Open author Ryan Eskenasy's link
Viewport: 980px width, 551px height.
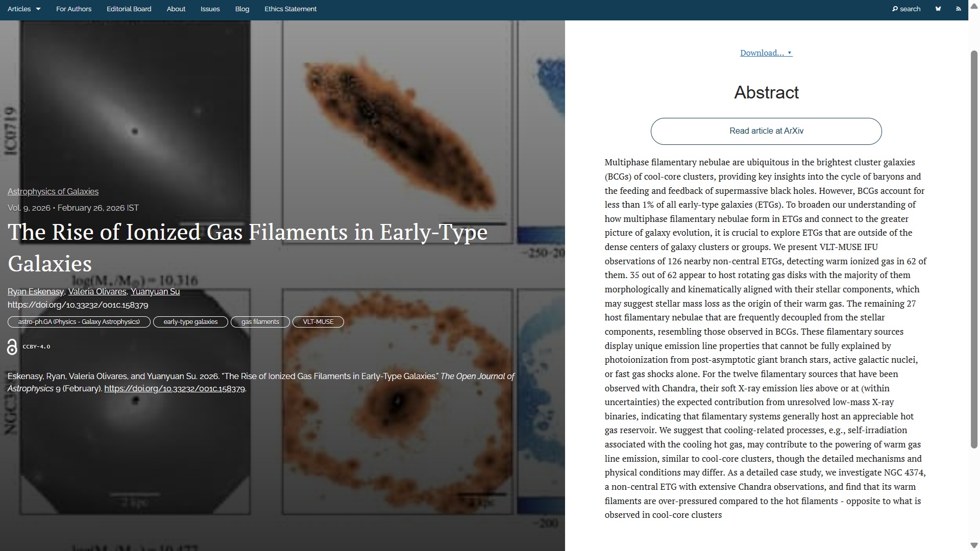(35, 291)
